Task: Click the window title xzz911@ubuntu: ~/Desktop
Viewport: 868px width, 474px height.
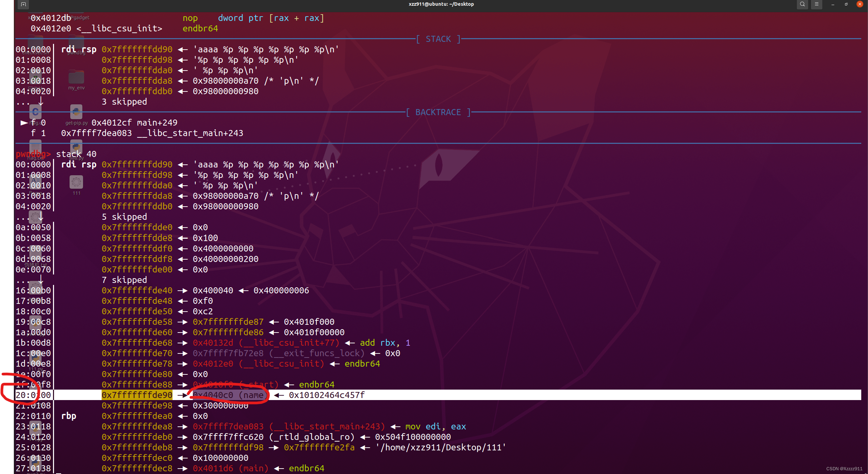Action: coord(441,4)
